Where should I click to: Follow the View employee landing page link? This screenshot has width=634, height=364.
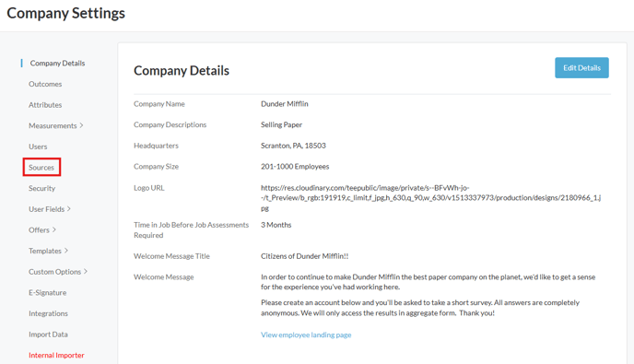306,335
